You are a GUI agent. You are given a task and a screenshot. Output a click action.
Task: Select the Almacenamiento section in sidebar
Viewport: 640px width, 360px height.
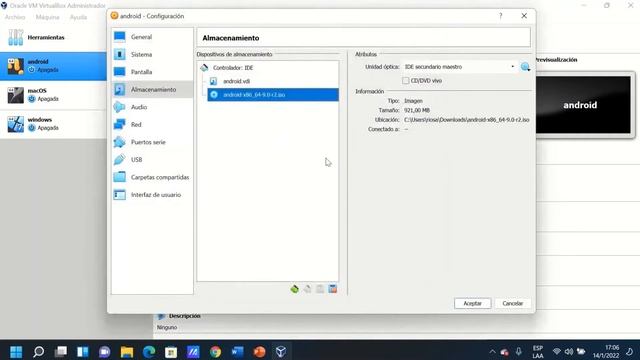tap(152, 89)
